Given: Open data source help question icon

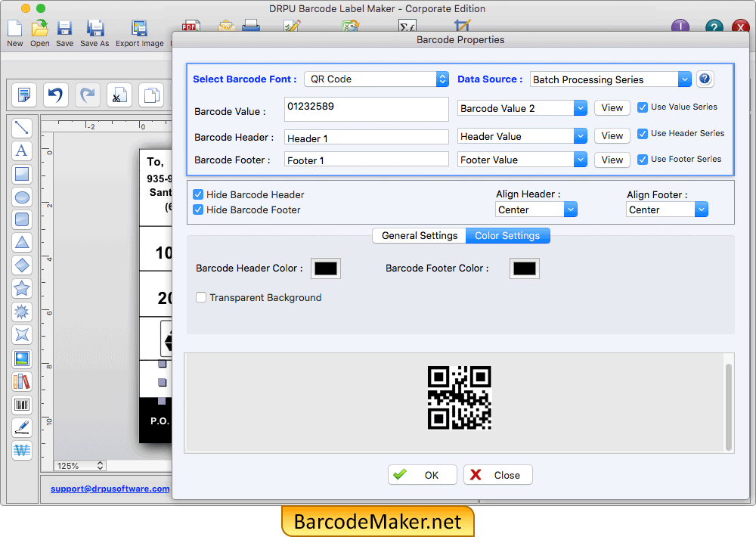Looking at the screenshot, I should (705, 79).
